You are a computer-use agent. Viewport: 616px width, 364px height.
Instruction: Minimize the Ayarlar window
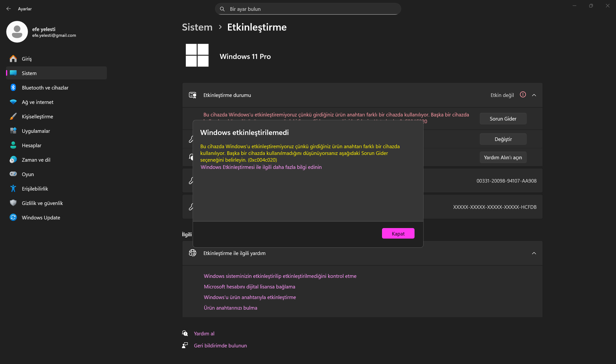(x=574, y=6)
